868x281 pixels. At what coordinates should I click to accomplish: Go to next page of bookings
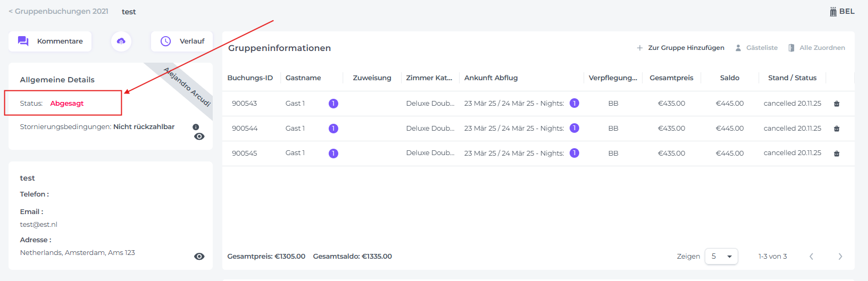[x=840, y=257]
